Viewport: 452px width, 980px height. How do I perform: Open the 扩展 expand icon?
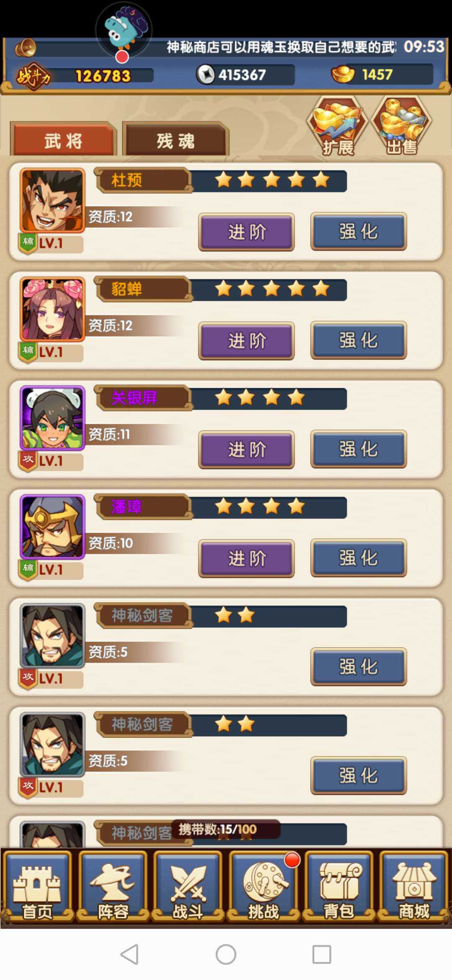pyautogui.click(x=337, y=125)
